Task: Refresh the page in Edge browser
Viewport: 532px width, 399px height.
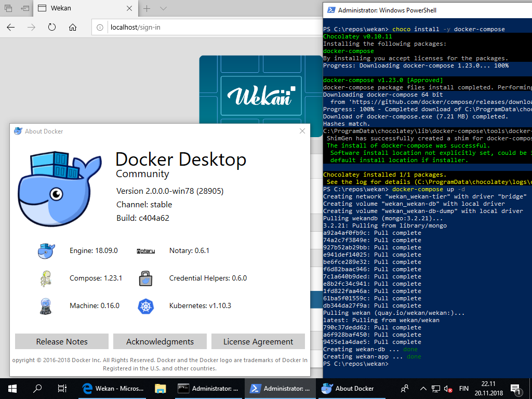Action: [x=52, y=27]
